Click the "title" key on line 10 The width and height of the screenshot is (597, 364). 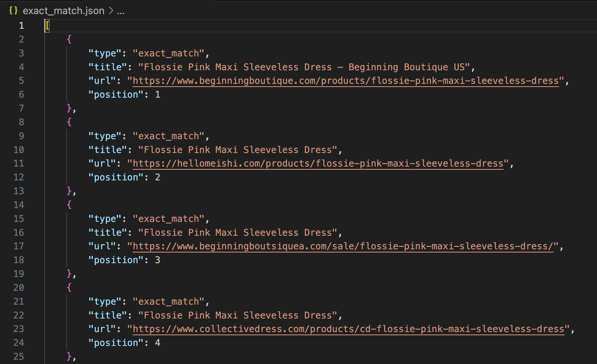108,150
